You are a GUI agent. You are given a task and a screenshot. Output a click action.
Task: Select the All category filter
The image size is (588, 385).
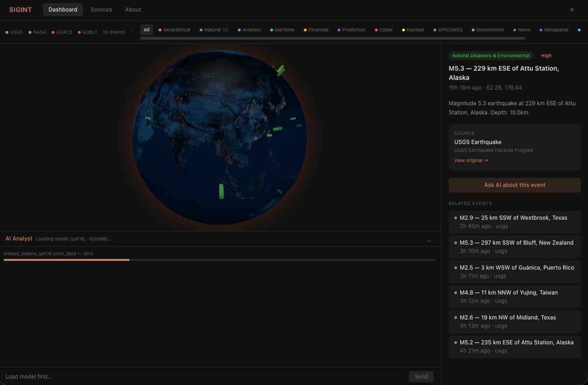(x=147, y=30)
